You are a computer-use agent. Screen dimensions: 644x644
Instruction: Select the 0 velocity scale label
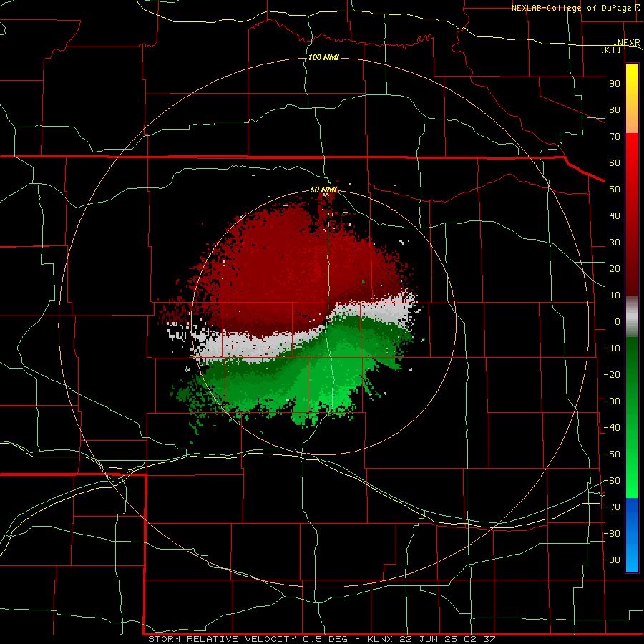618,322
